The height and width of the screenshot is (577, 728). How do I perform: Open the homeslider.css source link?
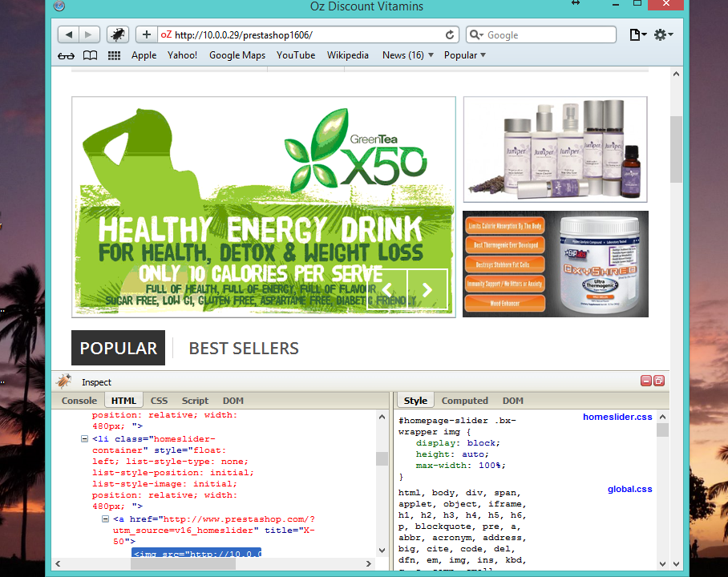click(617, 417)
